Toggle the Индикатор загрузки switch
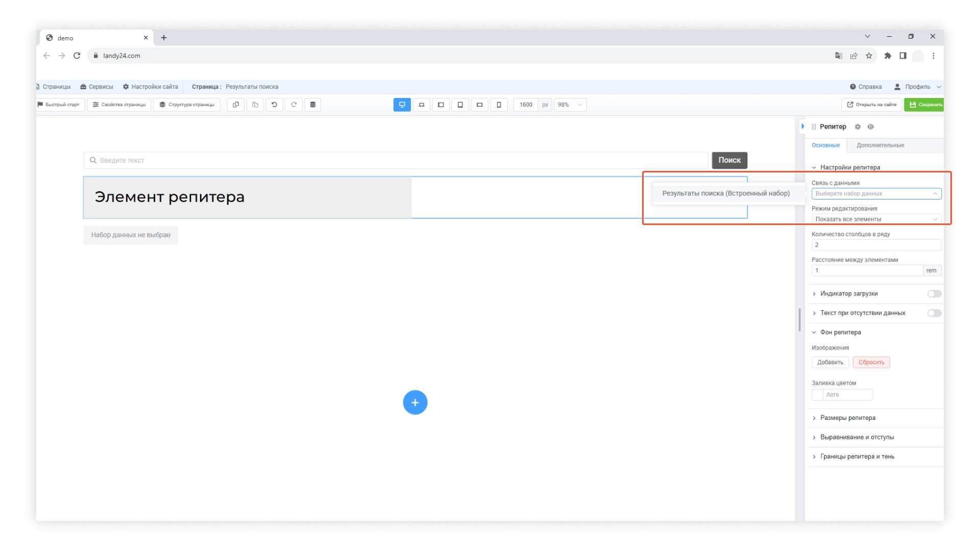980x551 pixels. coord(934,294)
